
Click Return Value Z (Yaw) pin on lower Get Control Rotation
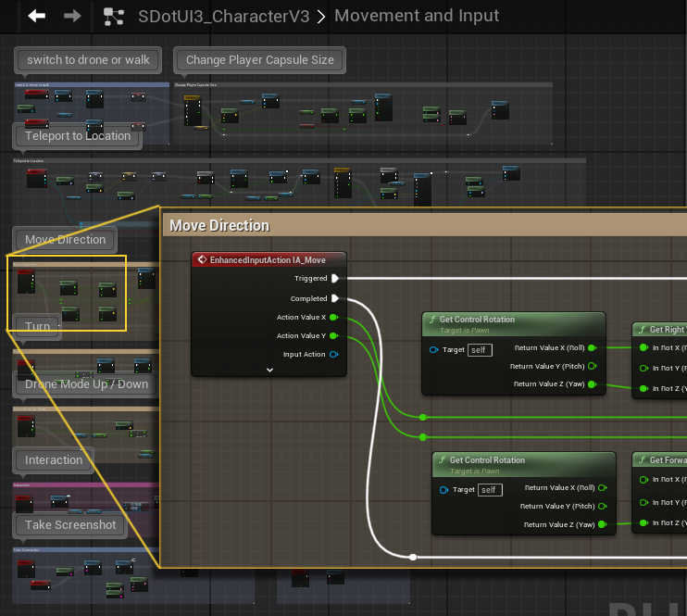click(602, 524)
